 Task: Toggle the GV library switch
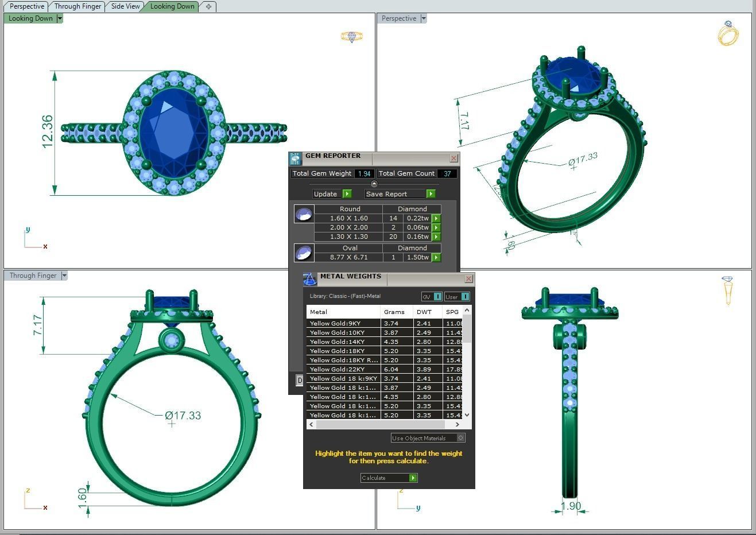click(437, 296)
